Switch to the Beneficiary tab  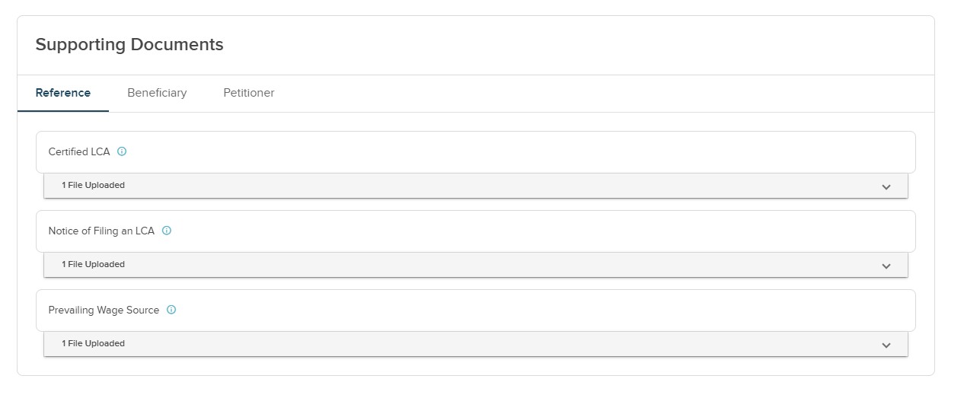click(157, 93)
